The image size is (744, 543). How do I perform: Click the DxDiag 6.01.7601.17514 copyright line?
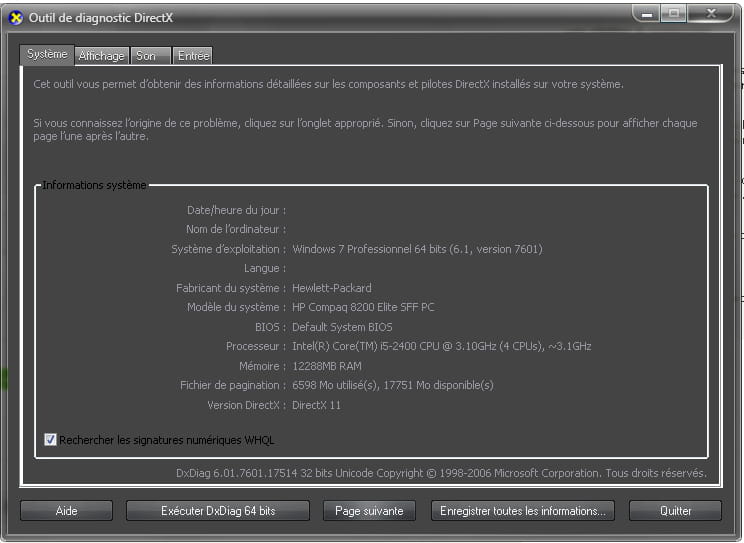pos(441,473)
